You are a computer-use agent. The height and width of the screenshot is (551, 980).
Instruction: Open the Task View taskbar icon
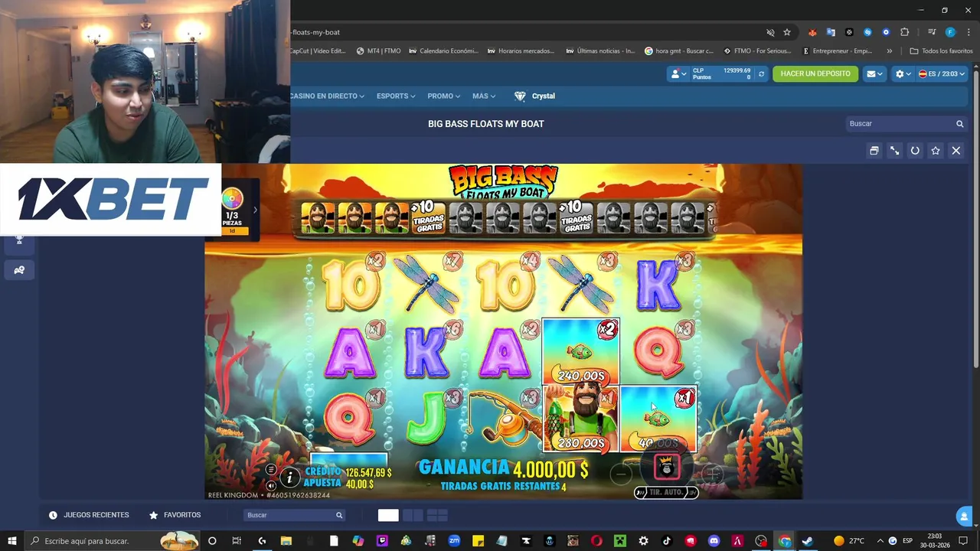pos(237,541)
